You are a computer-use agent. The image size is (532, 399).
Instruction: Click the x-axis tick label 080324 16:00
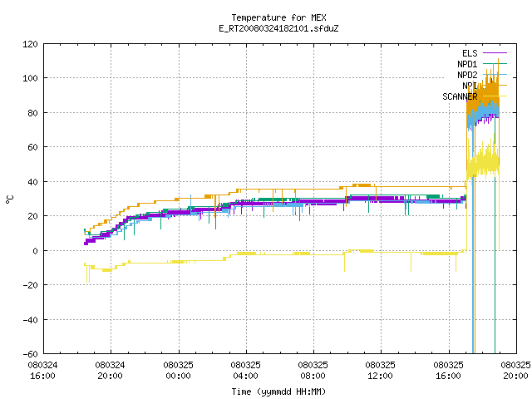(x=42, y=371)
